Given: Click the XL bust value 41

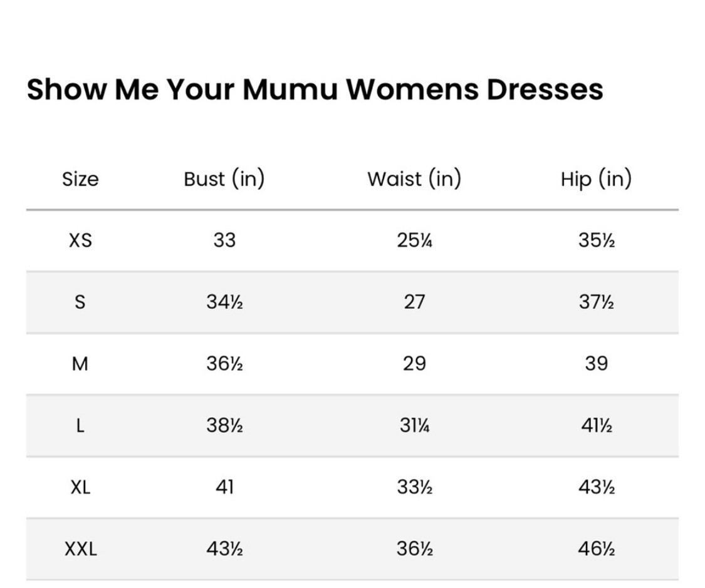Looking at the screenshot, I should 224,487.
